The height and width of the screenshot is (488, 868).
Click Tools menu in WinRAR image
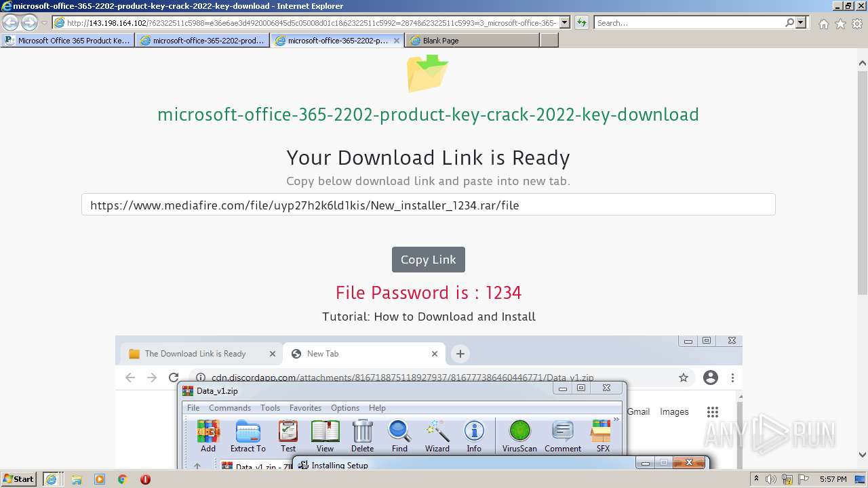(x=270, y=408)
